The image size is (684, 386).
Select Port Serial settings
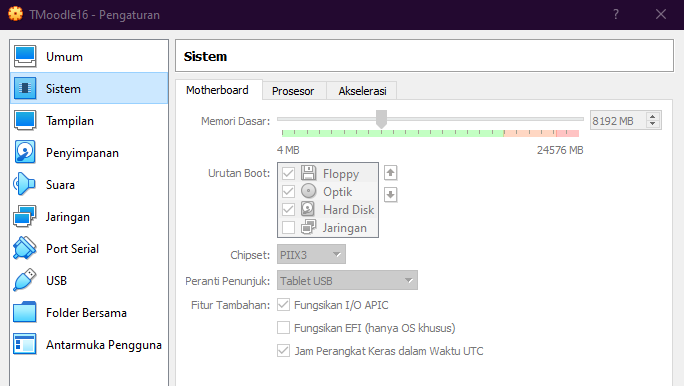pyautogui.click(x=89, y=249)
